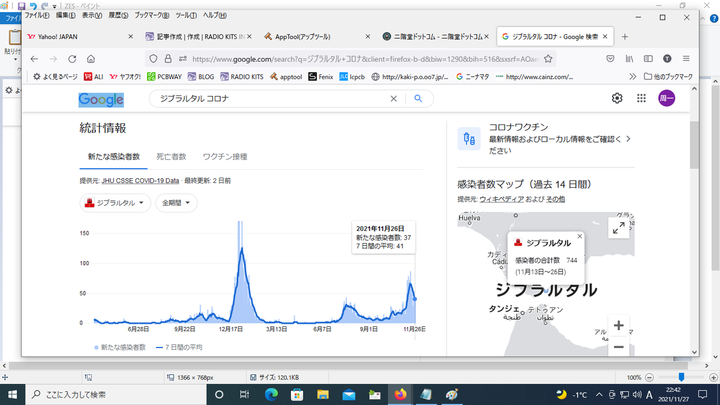Select the ワクチン接種 tab
Screen dimensions: 720x405
click(225, 157)
